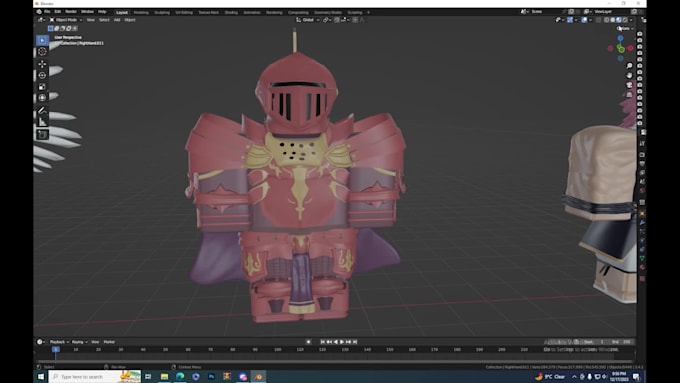The height and width of the screenshot is (383, 680).
Task: Switch to the UV Editing workspace tab
Action: [184, 13]
